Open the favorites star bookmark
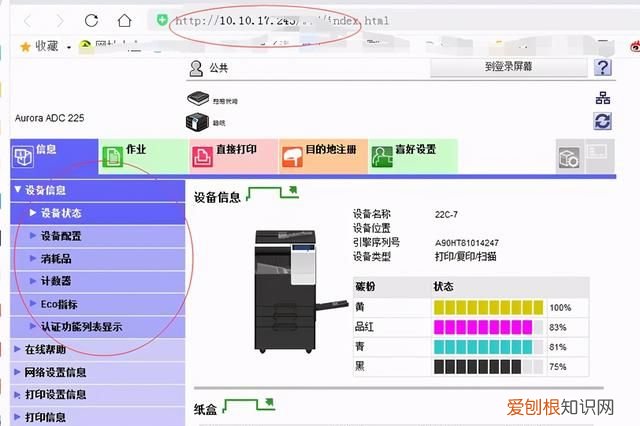 (x=25, y=47)
